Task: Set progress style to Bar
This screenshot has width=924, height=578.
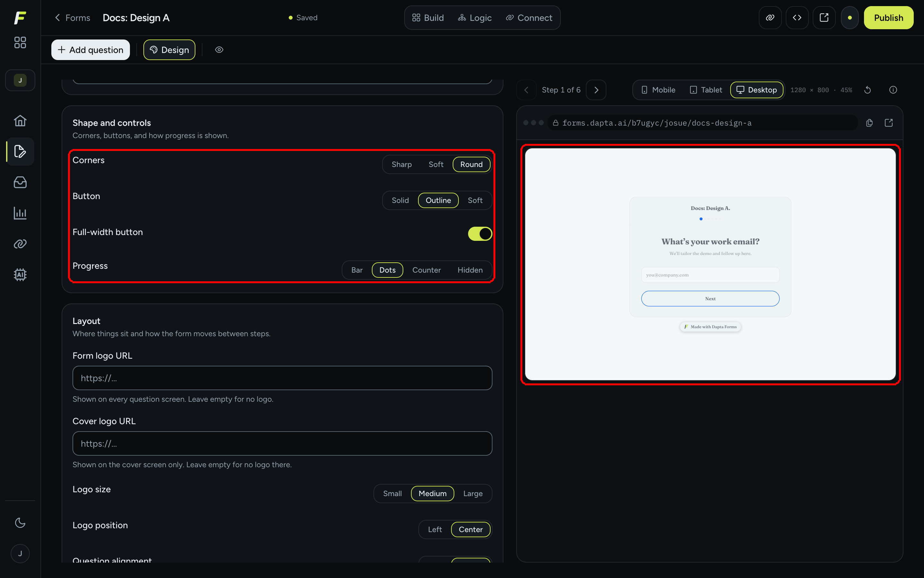Action: [x=357, y=270]
